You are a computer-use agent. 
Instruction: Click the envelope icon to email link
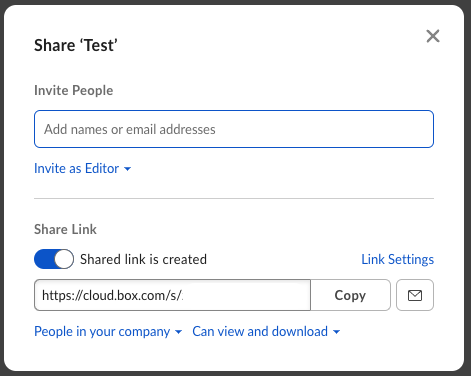pos(415,295)
